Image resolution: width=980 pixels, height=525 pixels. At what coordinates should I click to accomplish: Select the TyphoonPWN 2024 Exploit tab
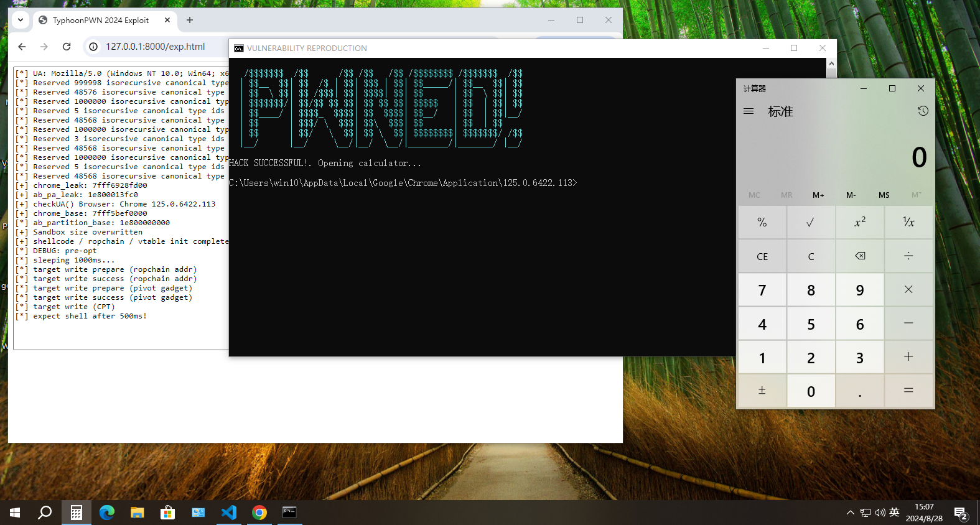point(100,20)
